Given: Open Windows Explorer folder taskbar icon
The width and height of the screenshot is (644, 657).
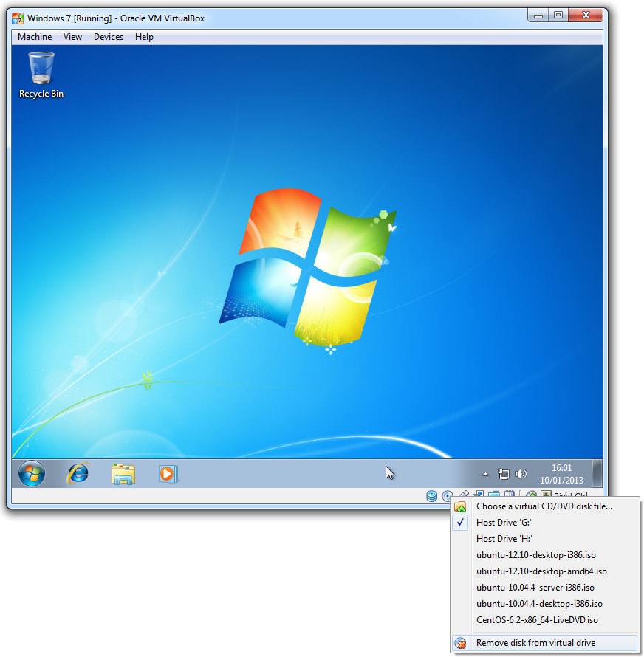Looking at the screenshot, I should pyautogui.click(x=123, y=473).
